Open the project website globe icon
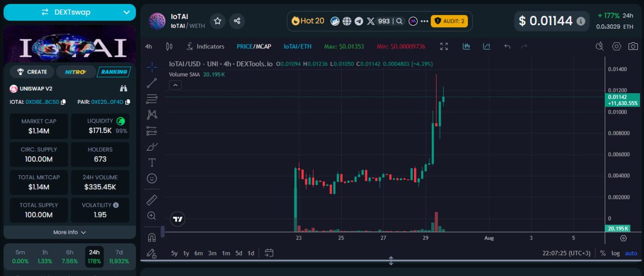Image resolution: width=644 pixels, height=276 pixels. pos(347,21)
